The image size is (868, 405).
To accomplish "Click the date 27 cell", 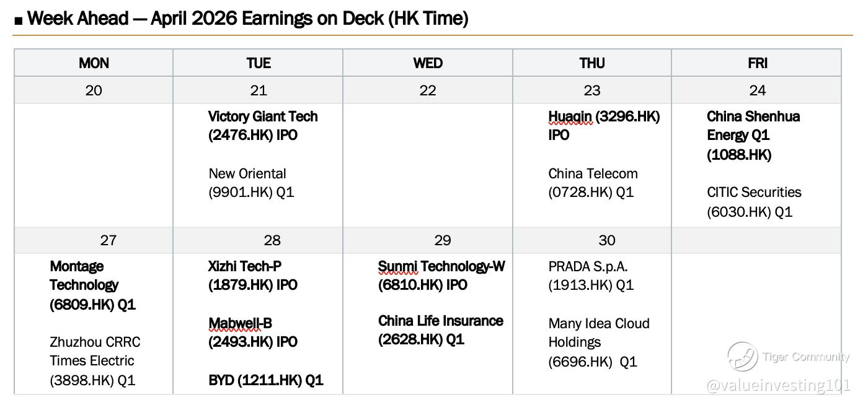I will 108,240.
